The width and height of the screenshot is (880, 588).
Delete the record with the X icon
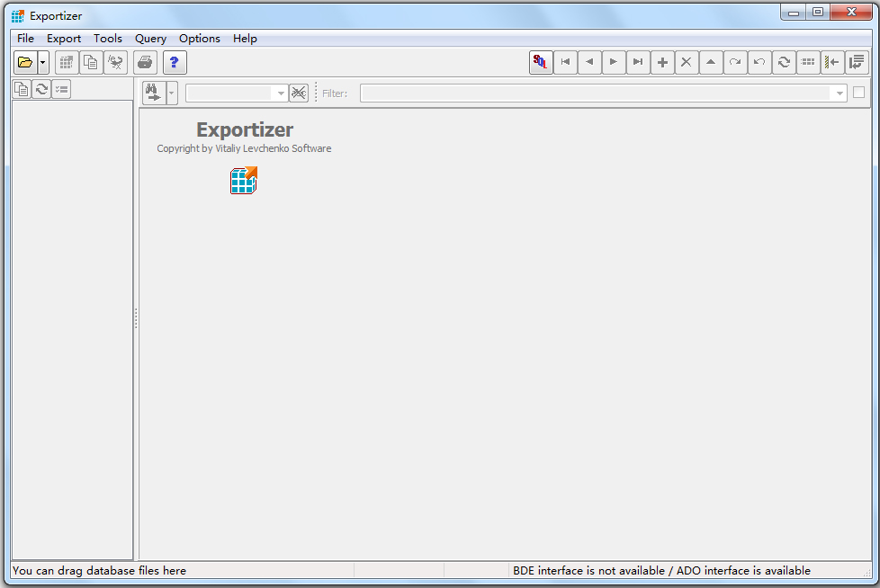pos(687,62)
